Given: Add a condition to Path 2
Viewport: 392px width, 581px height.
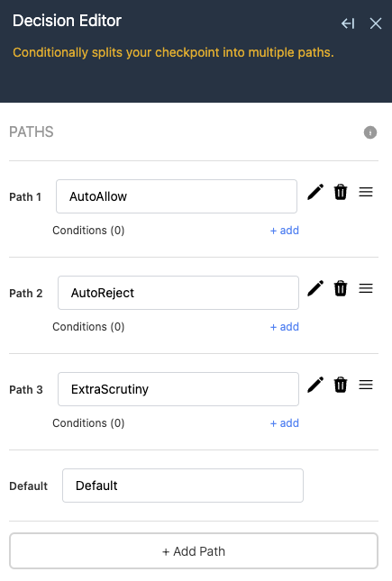Looking at the screenshot, I should (285, 327).
